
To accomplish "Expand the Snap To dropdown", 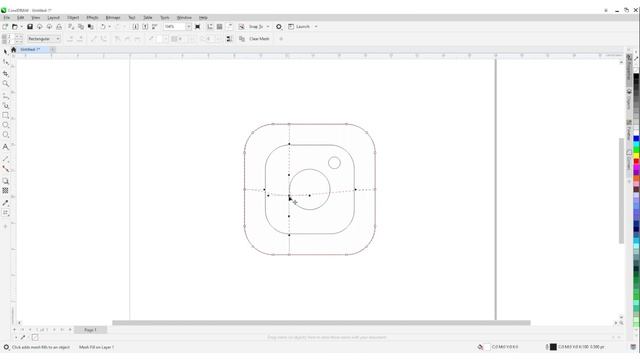I will pos(268,27).
